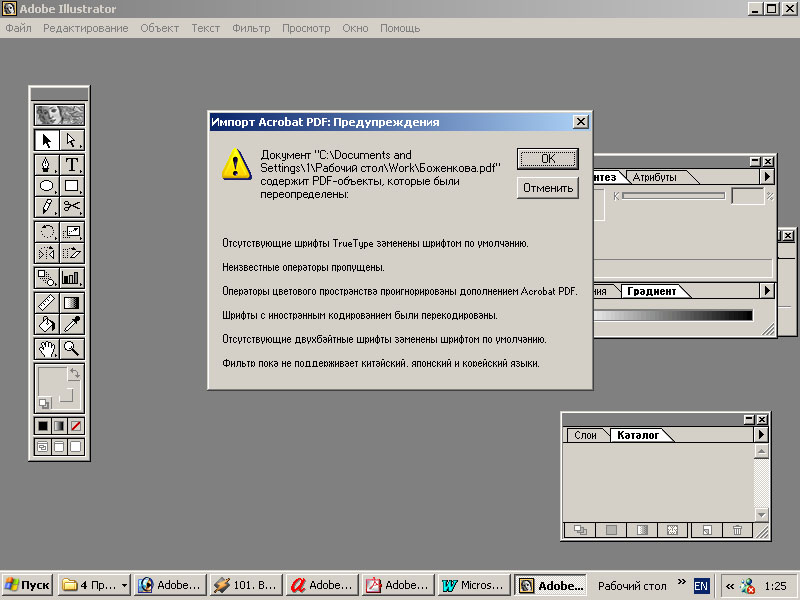Open the Помощь menu

(399, 28)
